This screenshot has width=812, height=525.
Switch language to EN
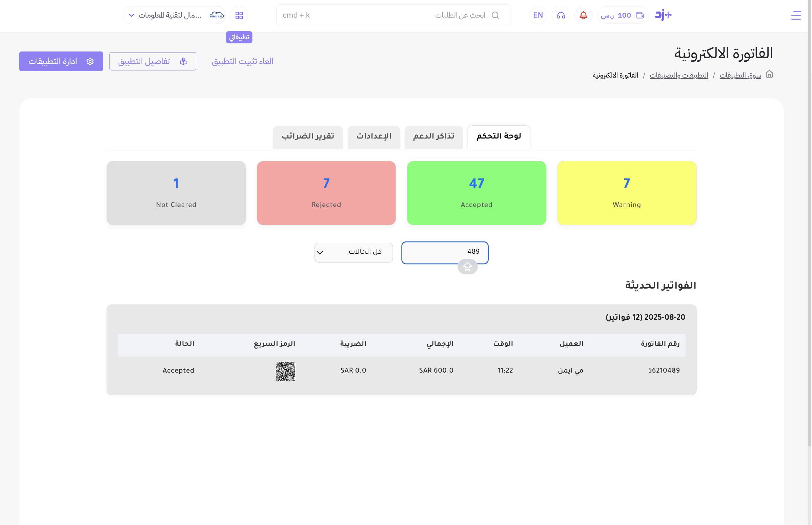coord(538,15)
